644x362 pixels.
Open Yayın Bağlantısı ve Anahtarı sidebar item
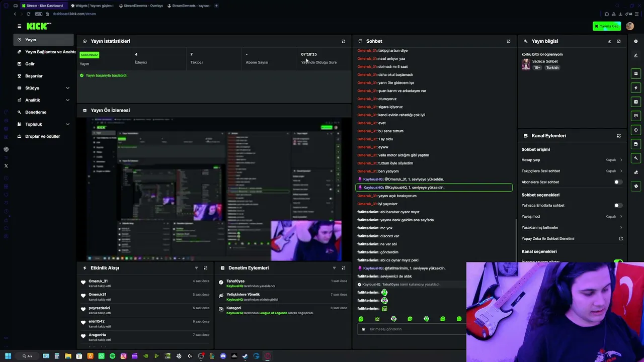(x=44, y=52)
